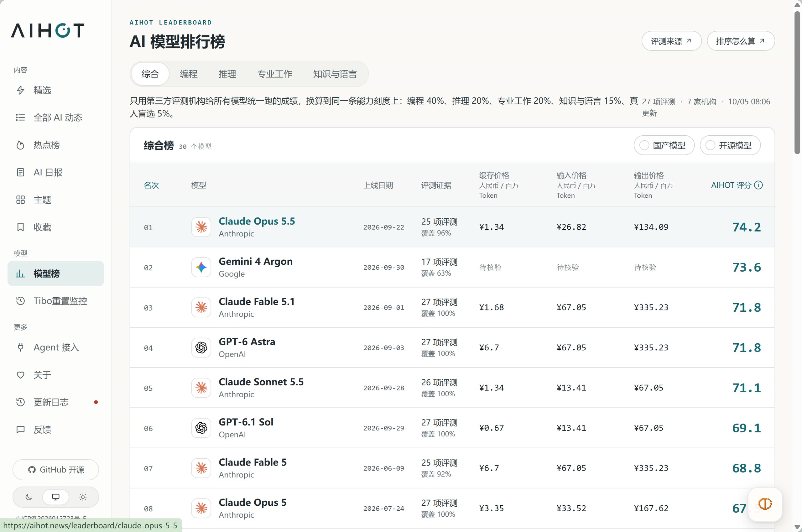Screen dimensions: 802x532
Task: Click the 名次 column header
Action: pyautogui.click(x=151, y=185)
